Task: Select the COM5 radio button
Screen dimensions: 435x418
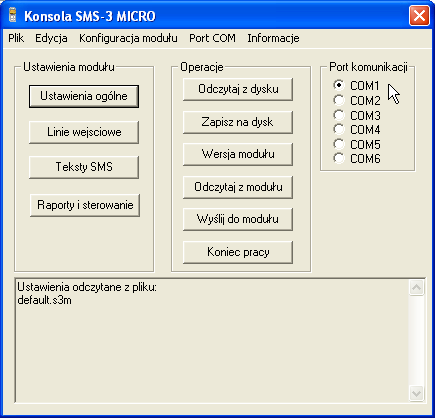Action: (x=339, y=144)
